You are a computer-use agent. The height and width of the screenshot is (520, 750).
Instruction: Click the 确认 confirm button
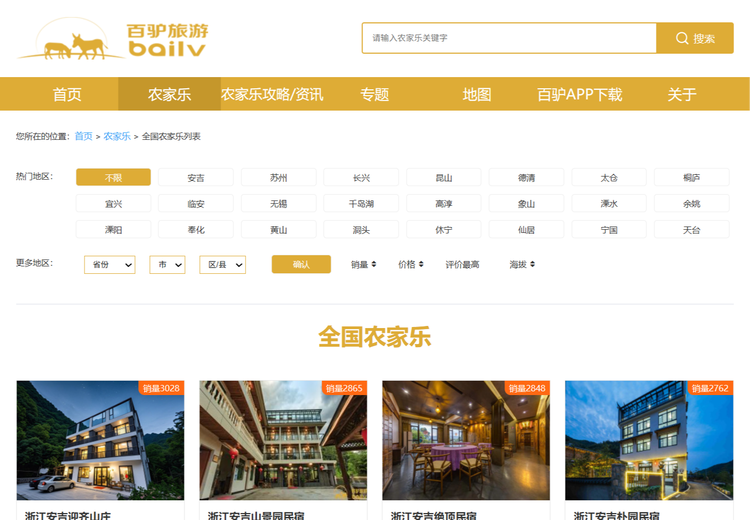(x=301, y=264)
